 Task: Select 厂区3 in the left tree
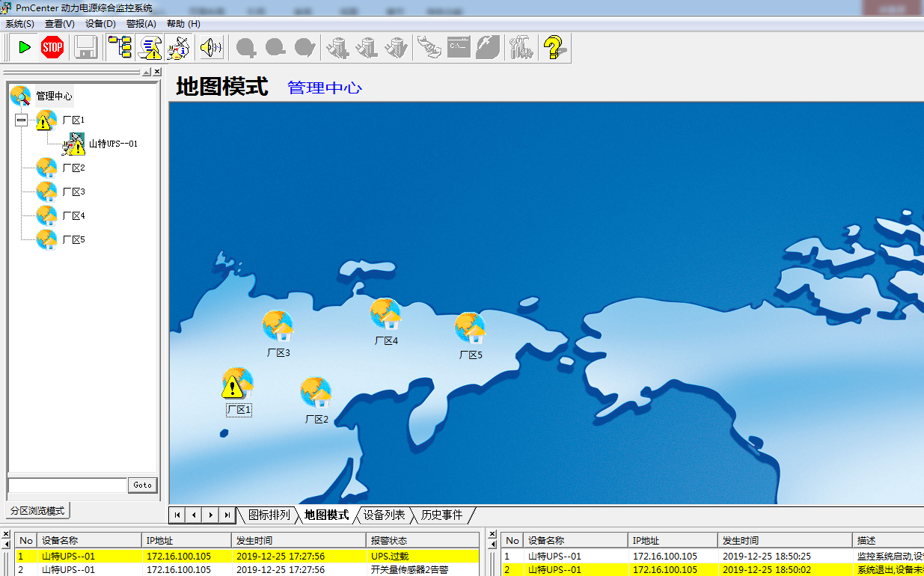tap(73, 192)
